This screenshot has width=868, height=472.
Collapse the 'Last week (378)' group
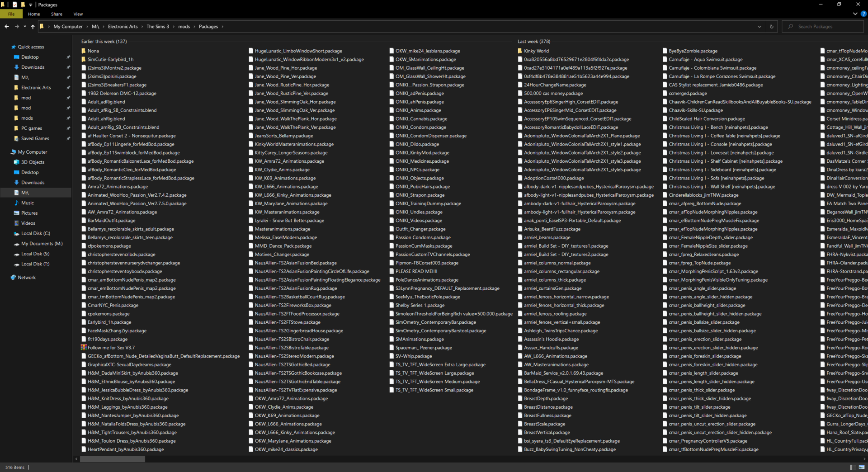tap(534, 42)
